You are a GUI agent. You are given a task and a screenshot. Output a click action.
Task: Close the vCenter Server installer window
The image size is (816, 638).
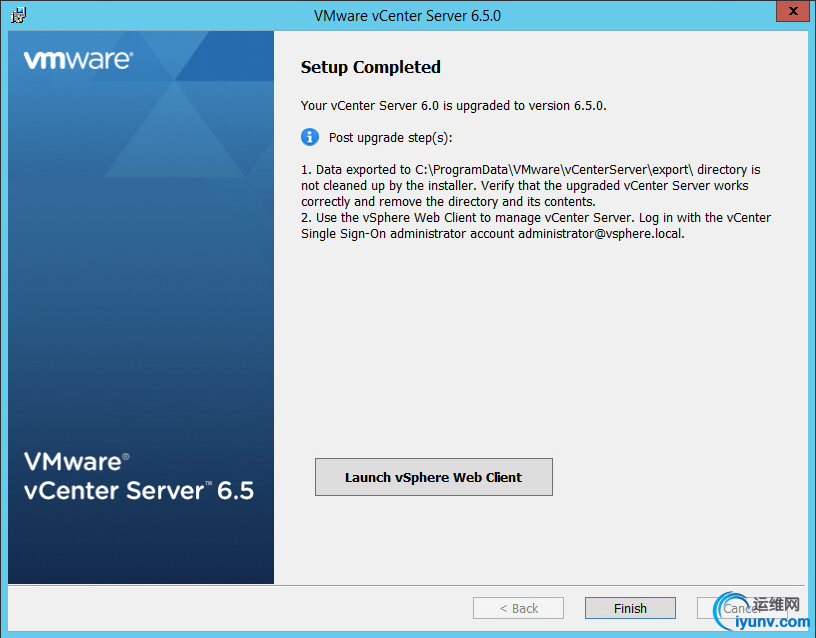(792, 11)
